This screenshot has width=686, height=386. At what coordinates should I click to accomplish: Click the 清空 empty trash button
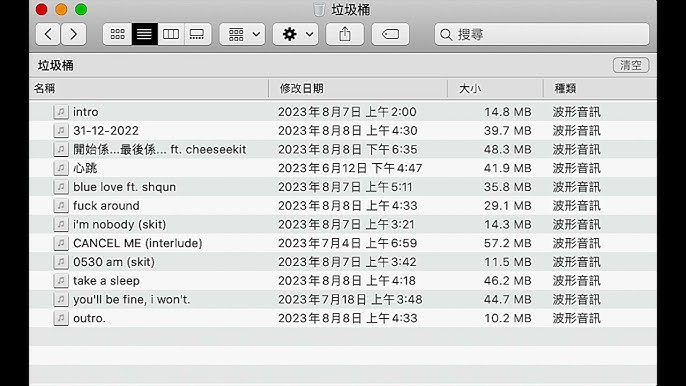[x=631, y=65]
